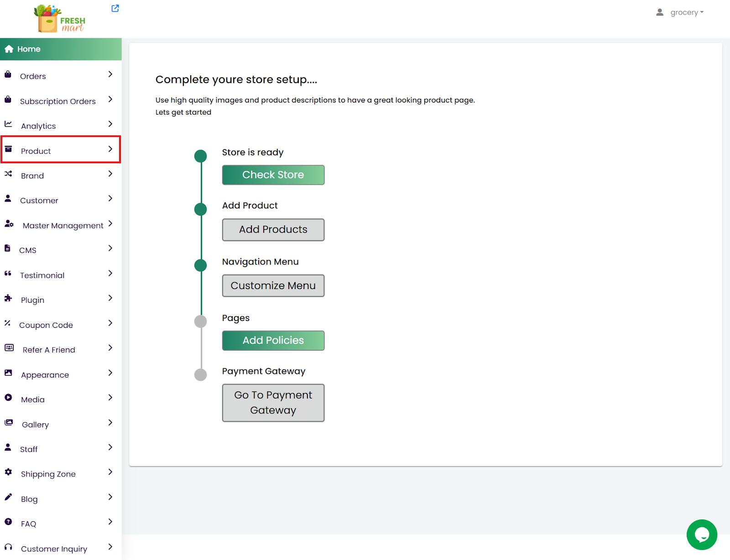
Task: Open the external store link icon
Action: point(115,8)
